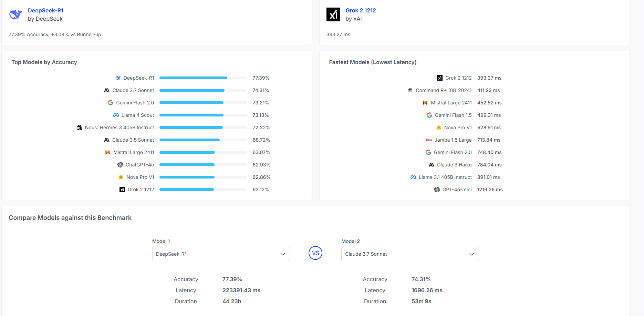Click the OpenAI icon beside ChatGPT-4o
The height and width of the screenshot is (316, 644).
(120, 165)
